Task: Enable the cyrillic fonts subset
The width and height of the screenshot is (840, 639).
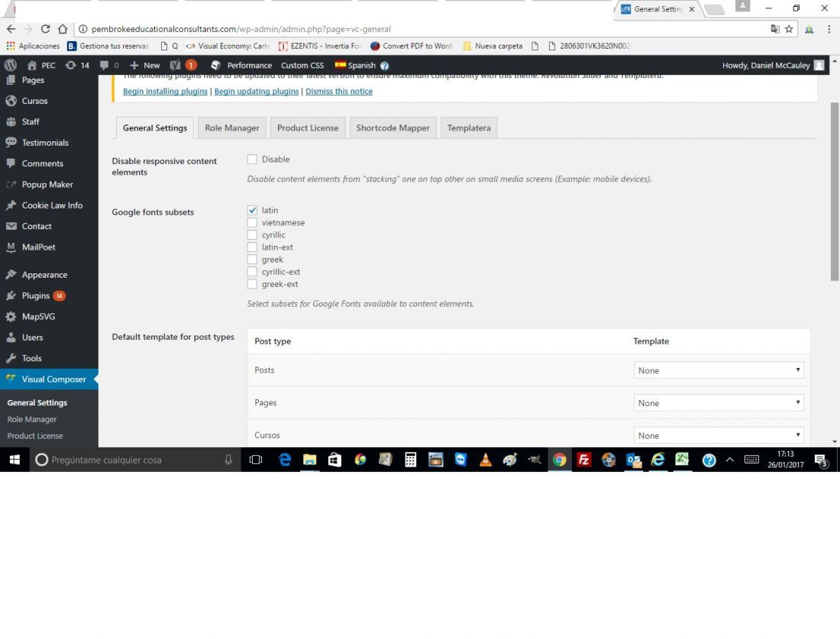Action: click(252, 234)
